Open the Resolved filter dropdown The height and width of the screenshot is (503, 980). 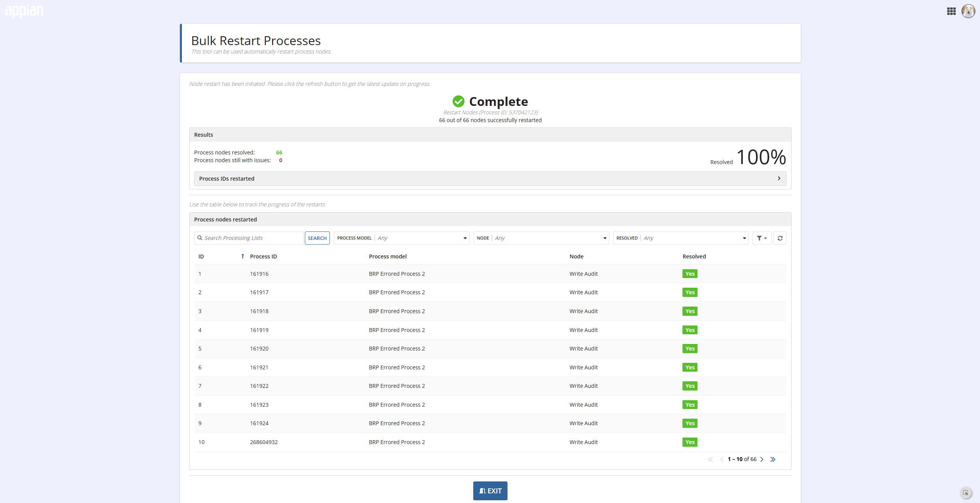681,238
